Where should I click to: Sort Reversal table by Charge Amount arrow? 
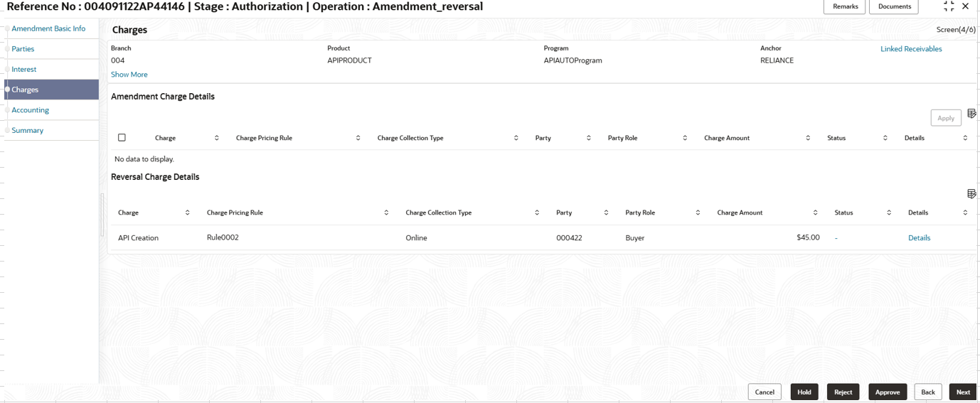816,213
